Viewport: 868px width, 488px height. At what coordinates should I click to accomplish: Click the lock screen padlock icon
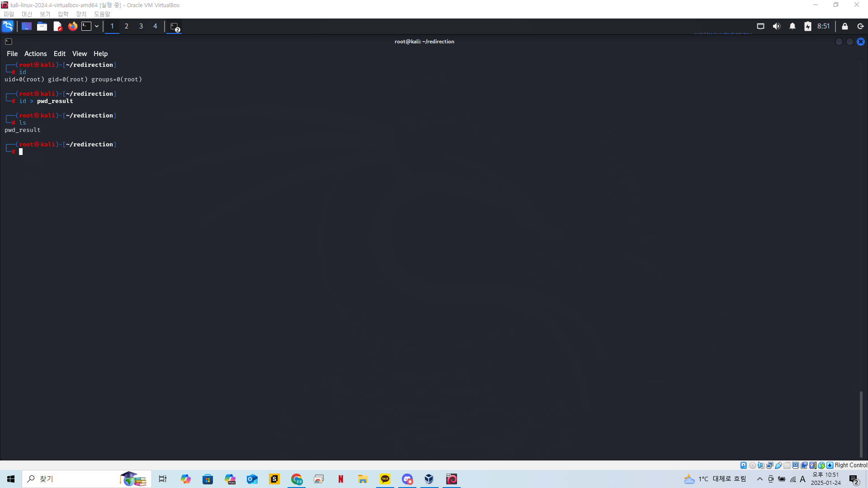845,26
